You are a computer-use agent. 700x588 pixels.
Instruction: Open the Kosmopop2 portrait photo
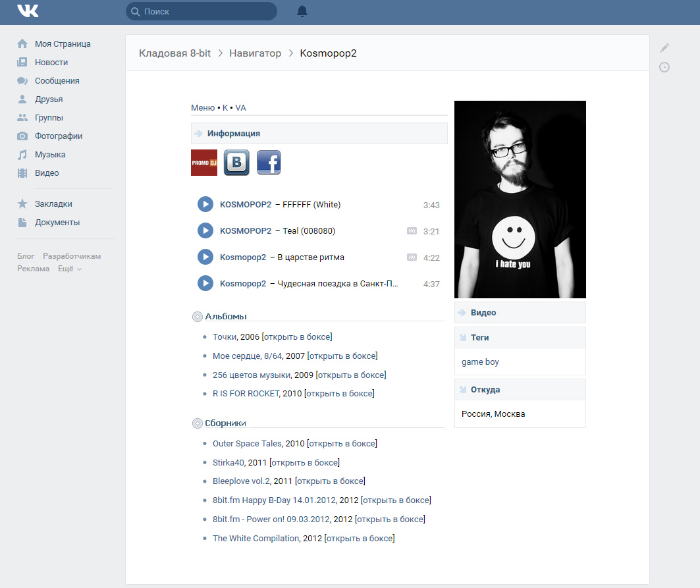520,200
